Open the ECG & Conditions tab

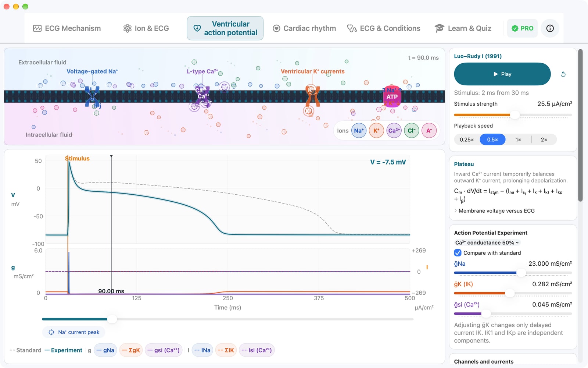tap(384, 28)
